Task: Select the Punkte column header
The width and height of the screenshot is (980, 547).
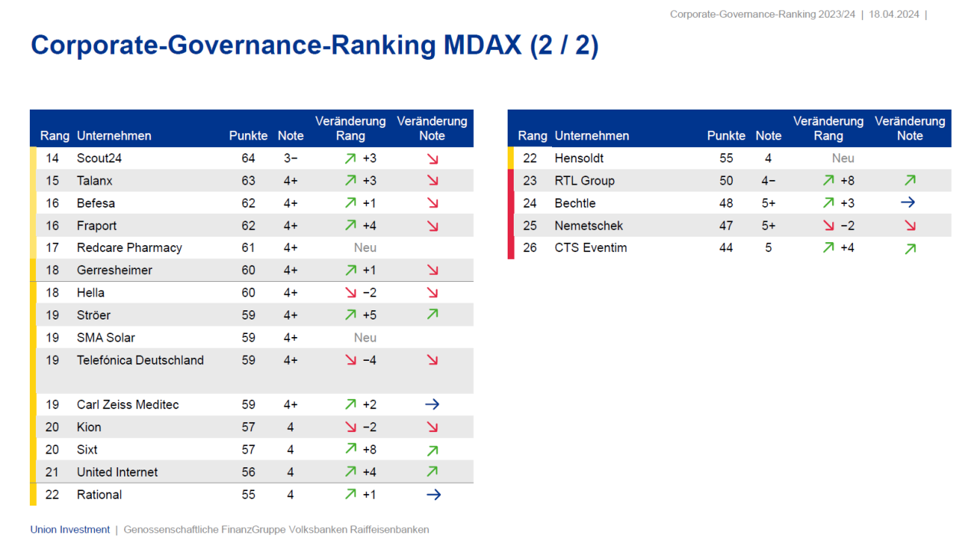Action: click(248, 136)
